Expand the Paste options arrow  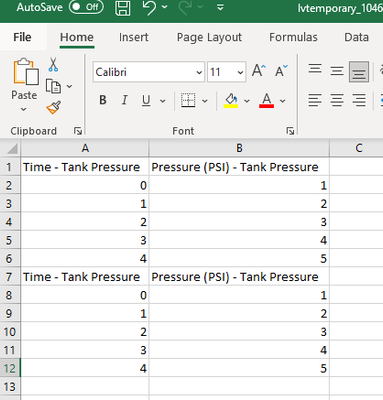pyautogui.click(x=23, y=109)
